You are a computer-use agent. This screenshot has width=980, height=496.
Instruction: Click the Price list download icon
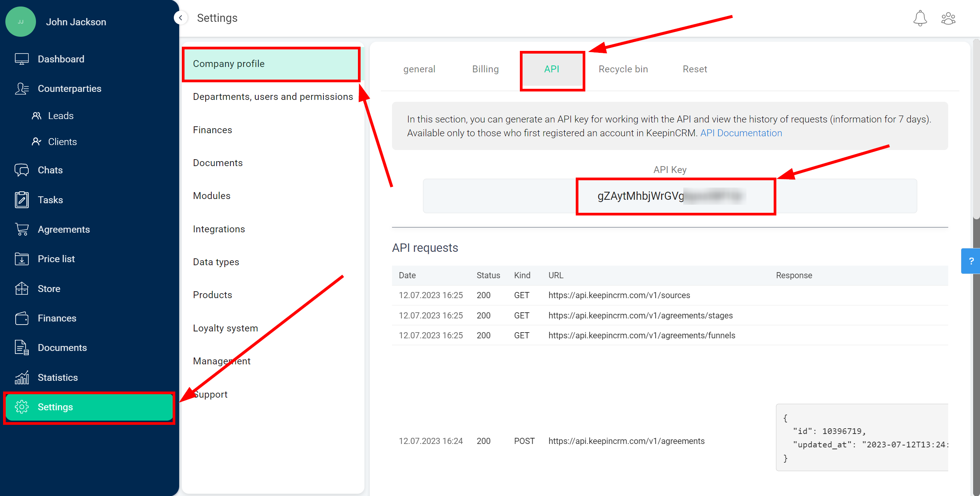pos(22,259)
